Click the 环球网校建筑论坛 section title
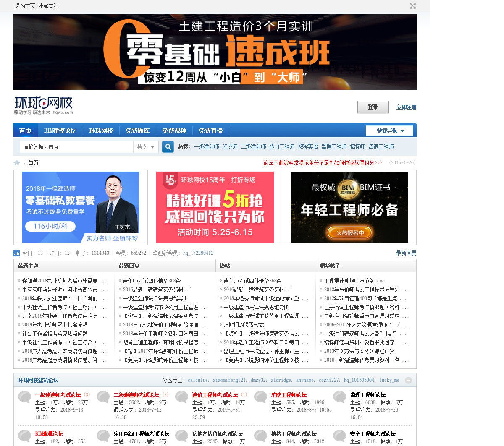Viewport: 504px width, 446px height. pyautogui.click(x=38, y=380)
